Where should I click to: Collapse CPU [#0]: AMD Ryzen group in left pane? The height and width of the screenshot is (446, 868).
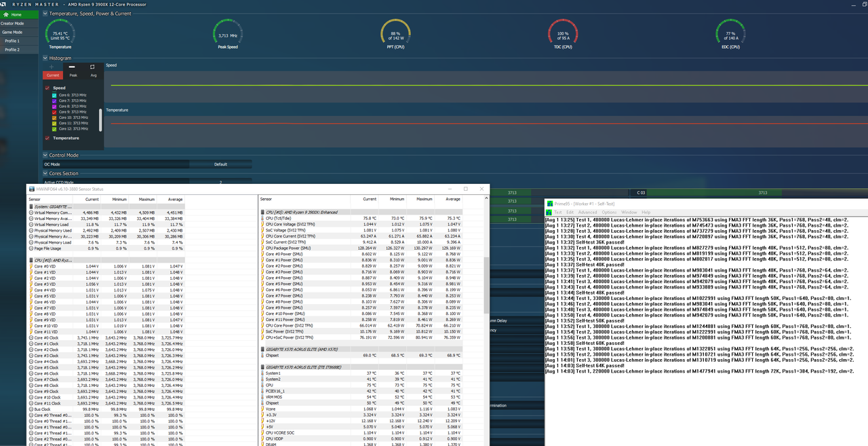(x=31, y=260)
